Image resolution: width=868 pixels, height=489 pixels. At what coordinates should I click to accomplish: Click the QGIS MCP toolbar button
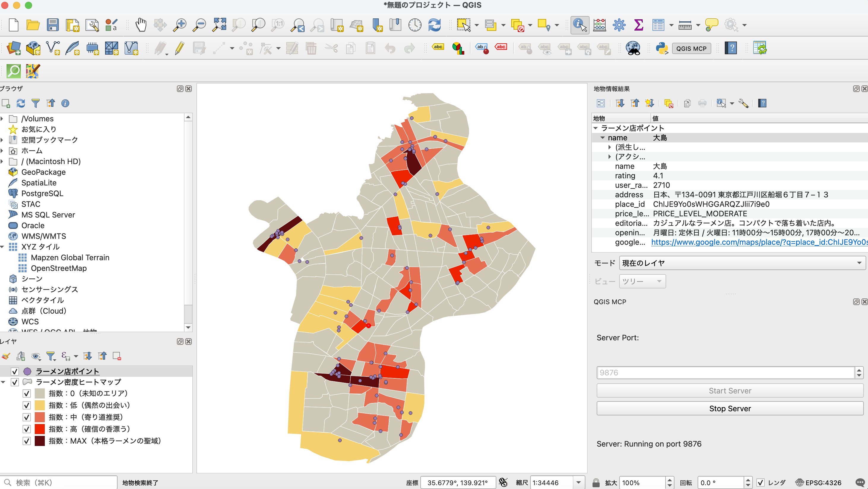[x=691, y=48]
